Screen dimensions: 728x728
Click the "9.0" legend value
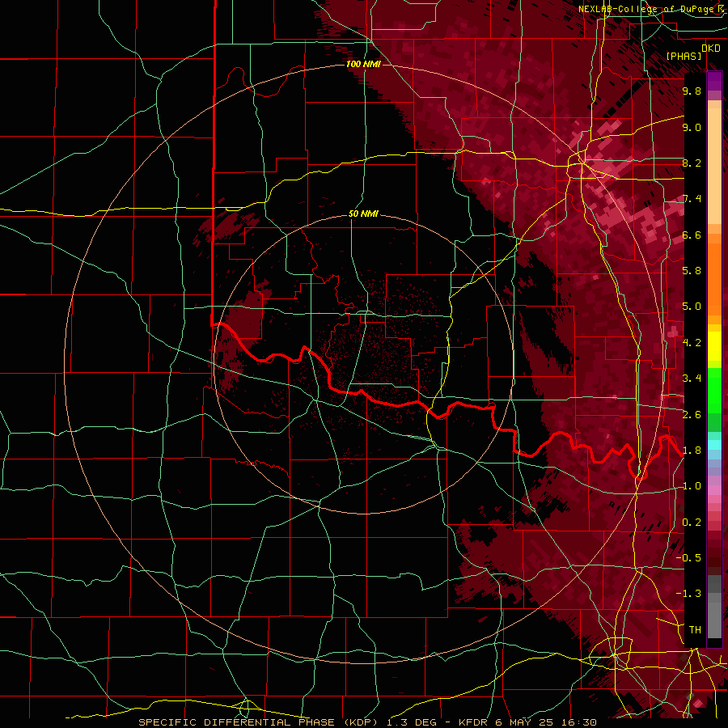[x=692, y=127]
